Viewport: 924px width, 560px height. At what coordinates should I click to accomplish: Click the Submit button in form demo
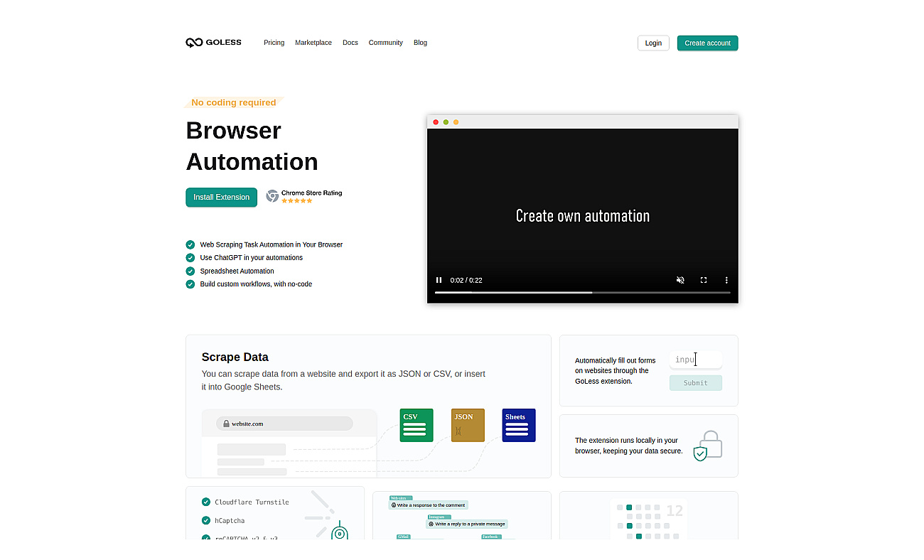pyautogui.click(x=695, y=383)
